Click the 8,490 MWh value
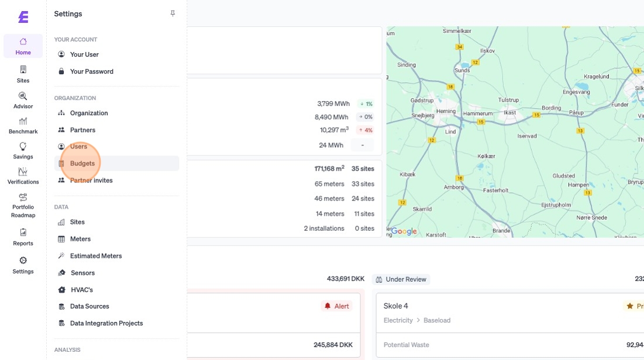This screenshot has height=360, width=644. (x=331, y=117)
